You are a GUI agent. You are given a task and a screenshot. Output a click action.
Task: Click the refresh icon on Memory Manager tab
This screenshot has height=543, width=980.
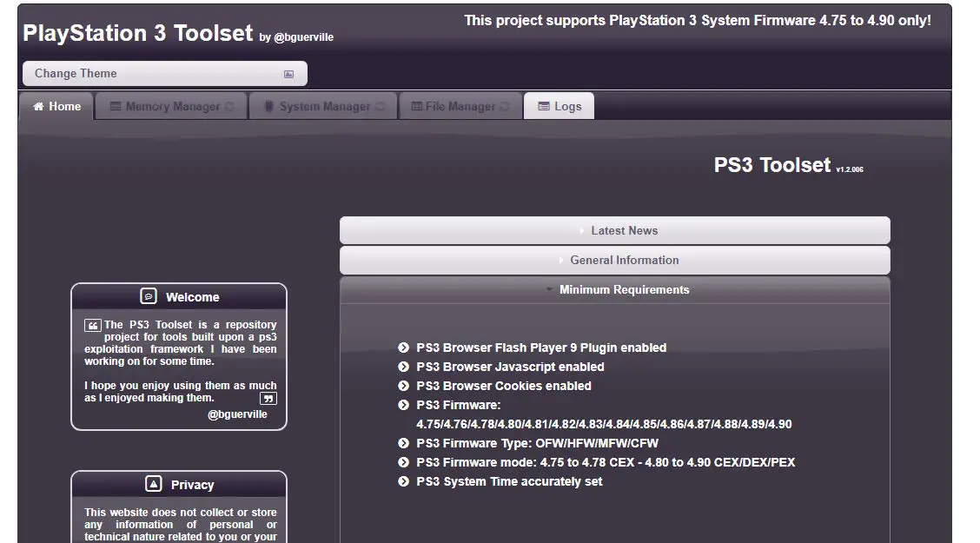[x=229, y=106]
